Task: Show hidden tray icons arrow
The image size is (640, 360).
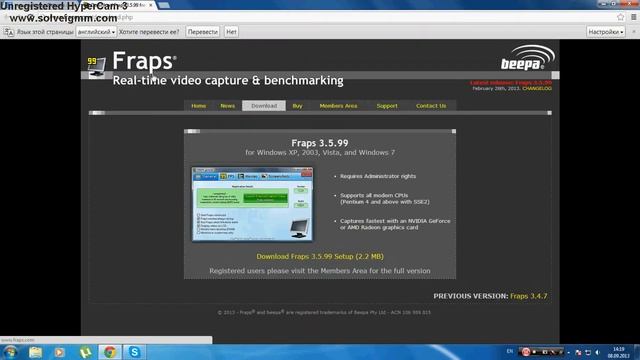Action: (x=569, y=352)
